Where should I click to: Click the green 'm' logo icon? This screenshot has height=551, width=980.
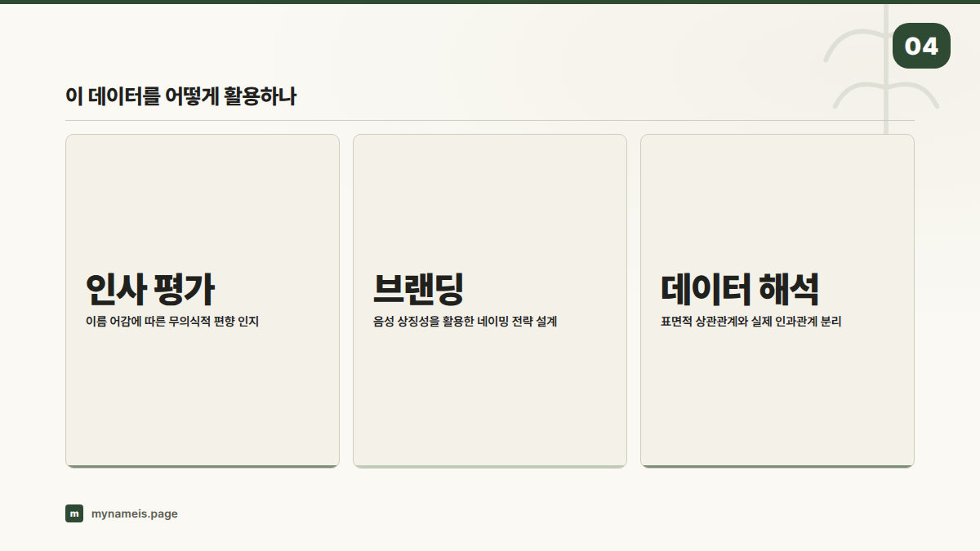74,513
